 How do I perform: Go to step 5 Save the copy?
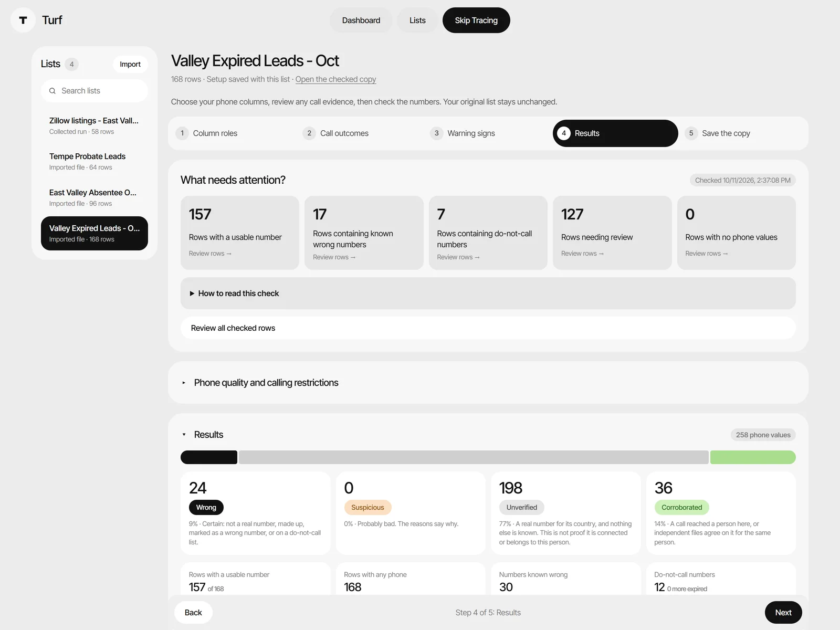pyautogui.click(x=743, y=133)
